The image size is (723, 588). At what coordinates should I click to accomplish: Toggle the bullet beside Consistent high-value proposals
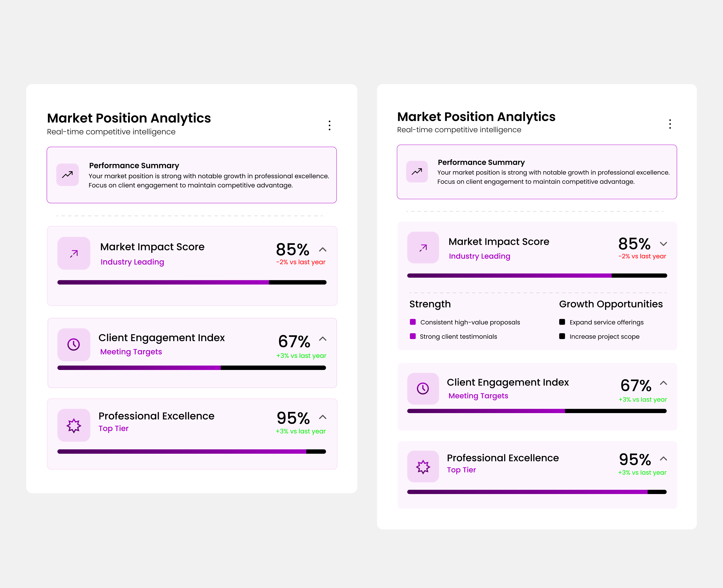pyautogui.click(x=412, y=322)
